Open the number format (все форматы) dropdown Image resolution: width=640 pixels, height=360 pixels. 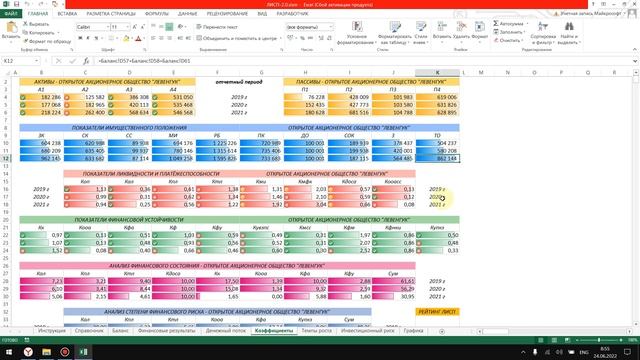coord(331,27)
